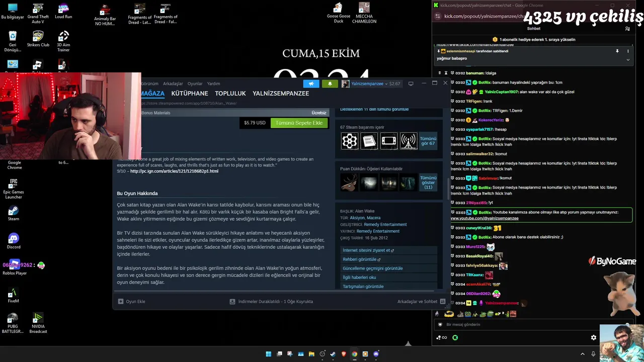Select the Epic Games Launcher desktop icon
Screen dimensions: 644x362
click(14, 188)
